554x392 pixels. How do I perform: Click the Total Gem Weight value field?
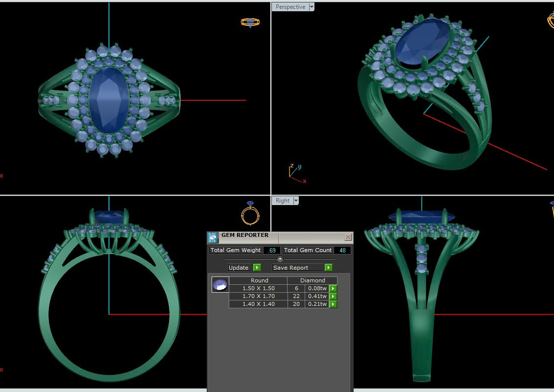[272, 251]
